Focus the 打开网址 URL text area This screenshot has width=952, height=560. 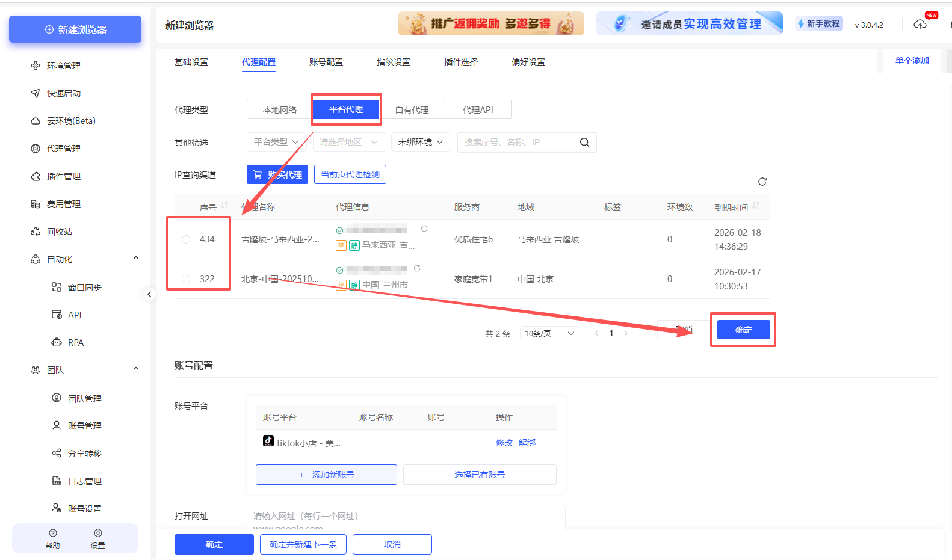(406, 518)
